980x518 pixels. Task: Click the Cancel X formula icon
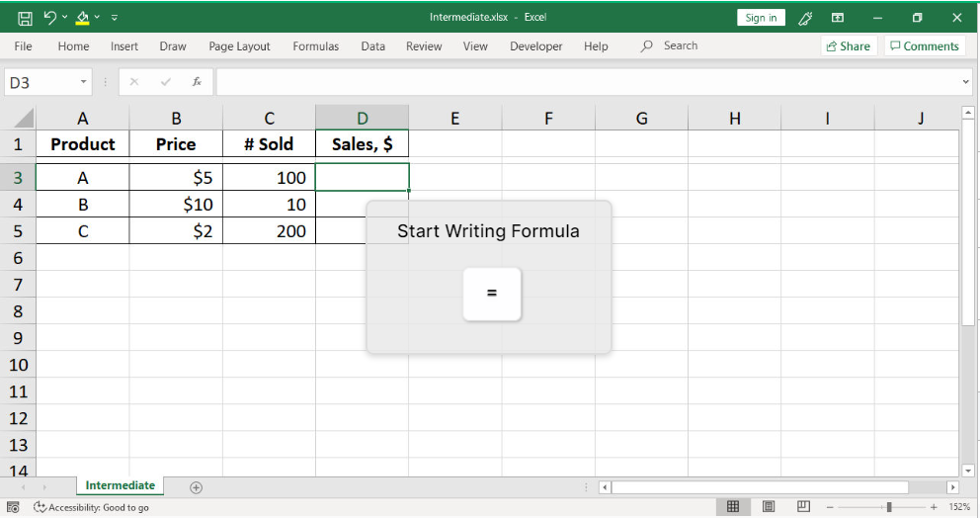click(133, 82)
